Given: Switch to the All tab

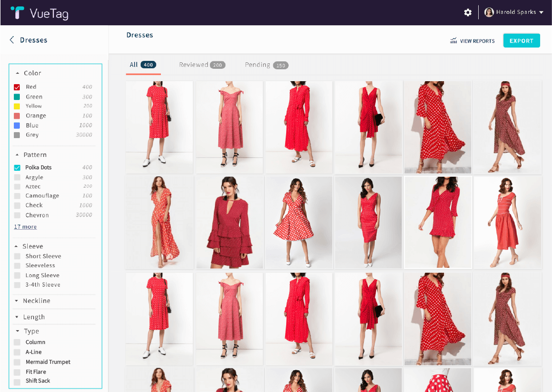Looking at the screenshot, I should tap(143, 65).
